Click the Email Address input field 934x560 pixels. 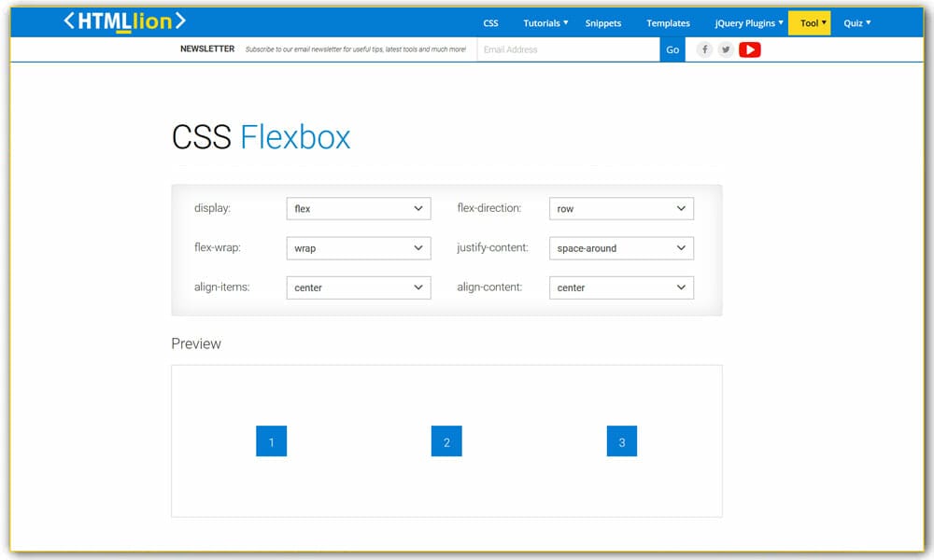coord(568,49)
